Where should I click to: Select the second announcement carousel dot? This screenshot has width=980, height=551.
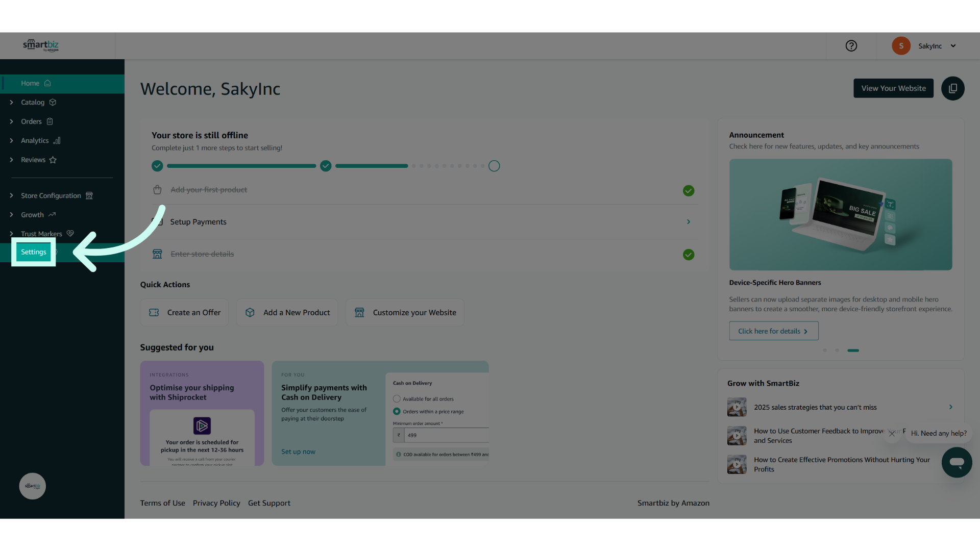837,350
